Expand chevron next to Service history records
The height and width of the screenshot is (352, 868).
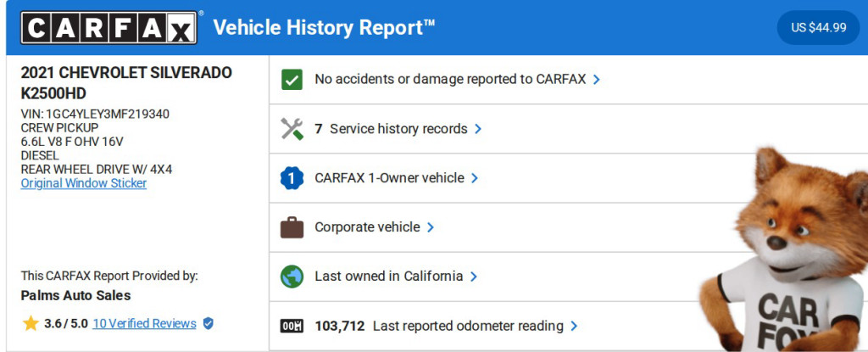pos(478,129)
